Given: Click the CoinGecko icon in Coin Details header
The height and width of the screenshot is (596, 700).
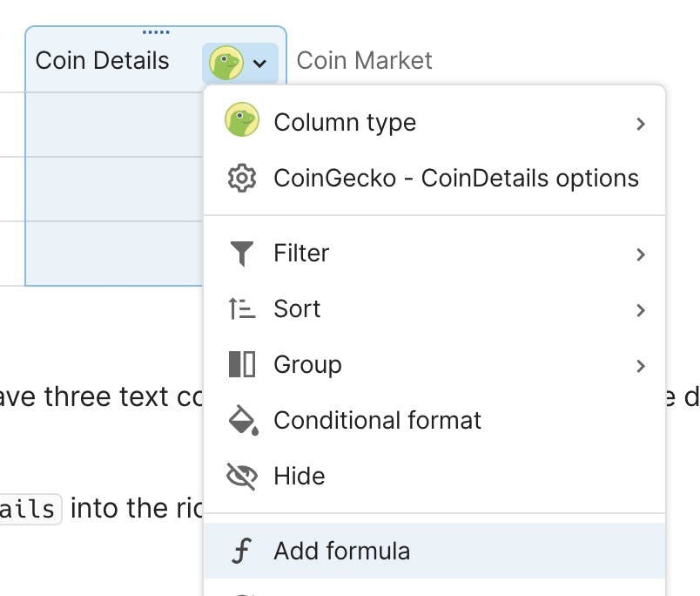Looking at the screenshot, I should tap(225, 62).
